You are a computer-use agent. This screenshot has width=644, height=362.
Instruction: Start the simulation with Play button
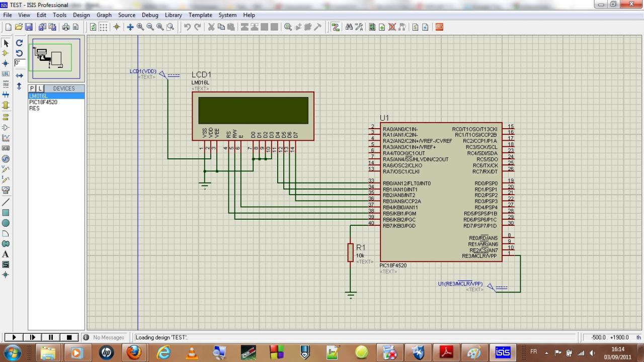tap(14, 337)
